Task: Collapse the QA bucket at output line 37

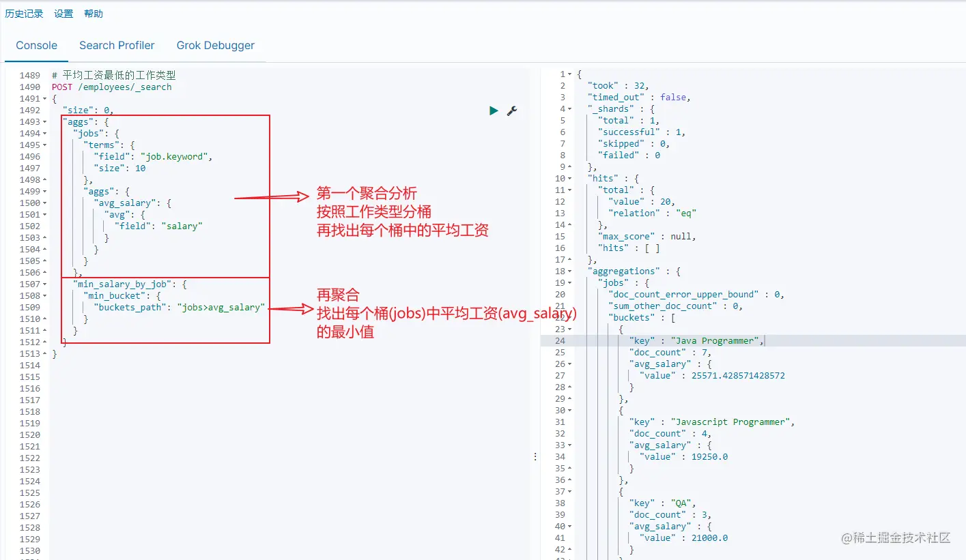Action: (570, 492)
